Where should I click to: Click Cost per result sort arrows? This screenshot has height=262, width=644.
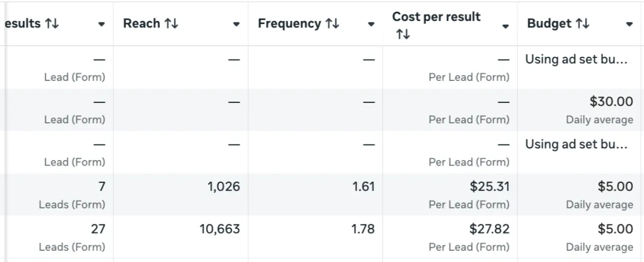point(402,35)
